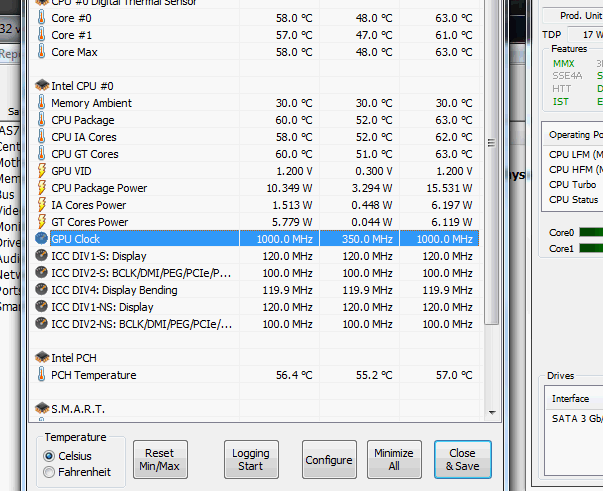Select the Intel CPU #0 group header
The width and height of the screenshot is (603, 491).
82,86
